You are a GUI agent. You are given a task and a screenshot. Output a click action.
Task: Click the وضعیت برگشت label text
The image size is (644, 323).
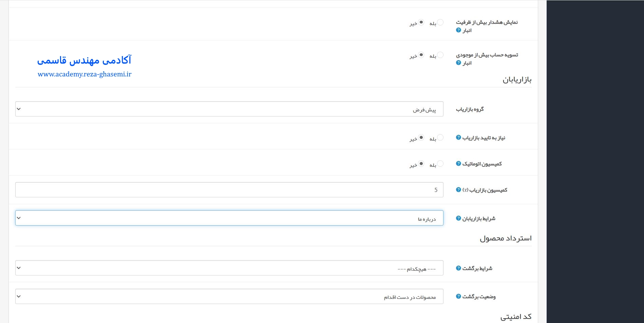479,297
